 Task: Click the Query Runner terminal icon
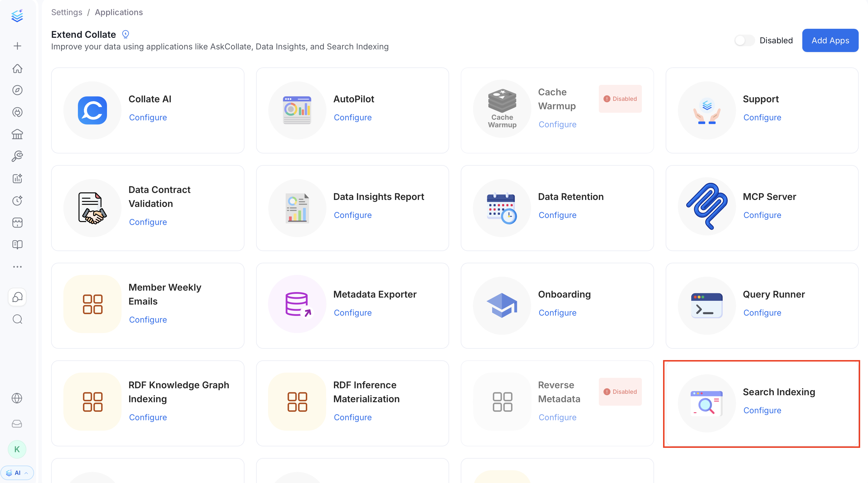pyautogui.click(x=707, y=305)
